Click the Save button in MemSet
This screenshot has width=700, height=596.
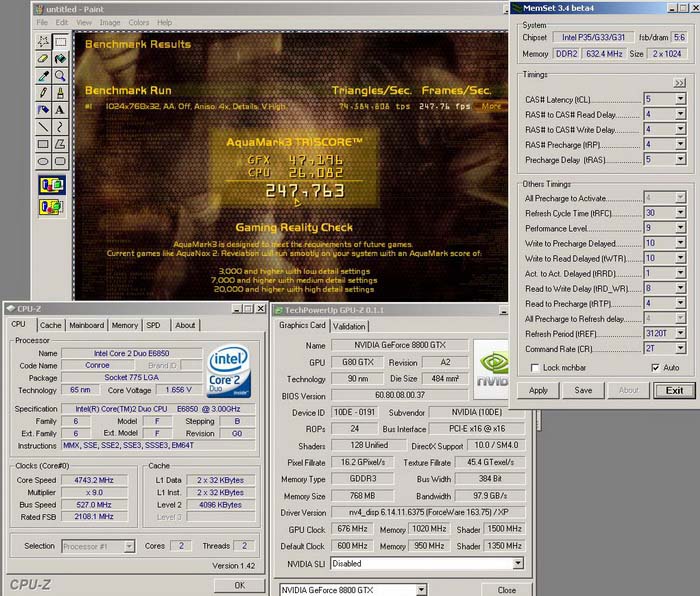click(583, 390)
